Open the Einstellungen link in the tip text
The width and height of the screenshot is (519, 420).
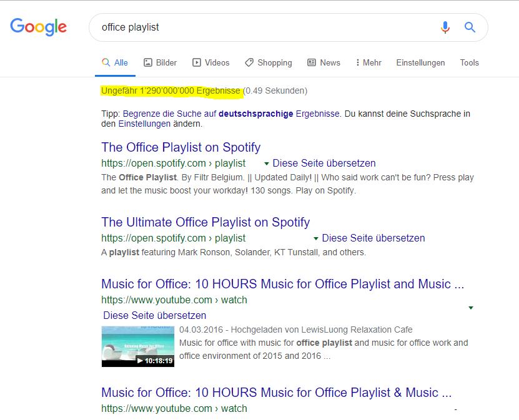pyautogui.click(x=144, y=124)
